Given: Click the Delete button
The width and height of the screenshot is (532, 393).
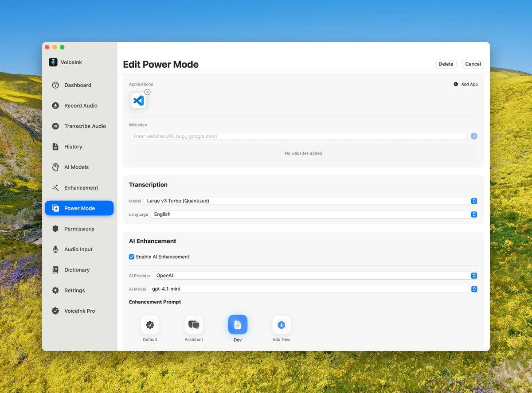Looking at the screenshot, I should click(446, 64).
